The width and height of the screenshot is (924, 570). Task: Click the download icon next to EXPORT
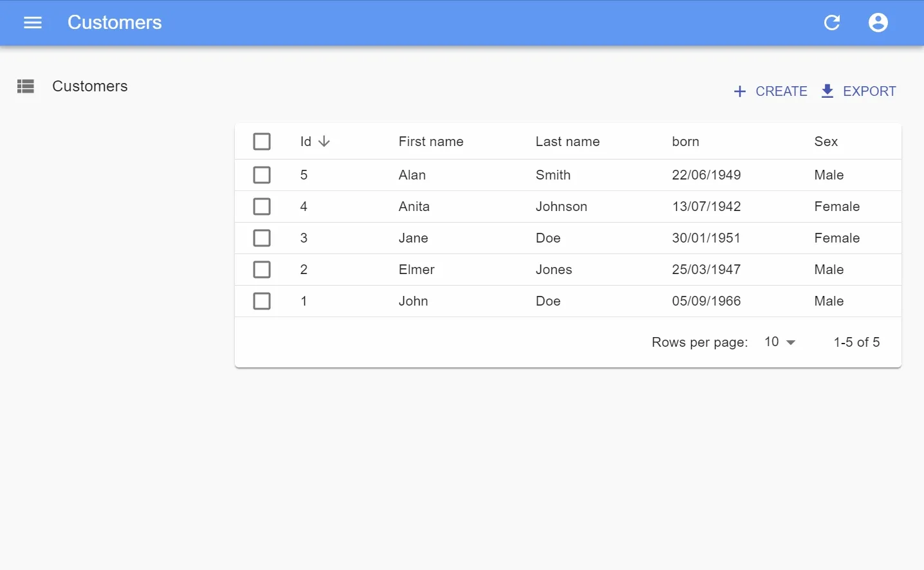pos(827,91)
